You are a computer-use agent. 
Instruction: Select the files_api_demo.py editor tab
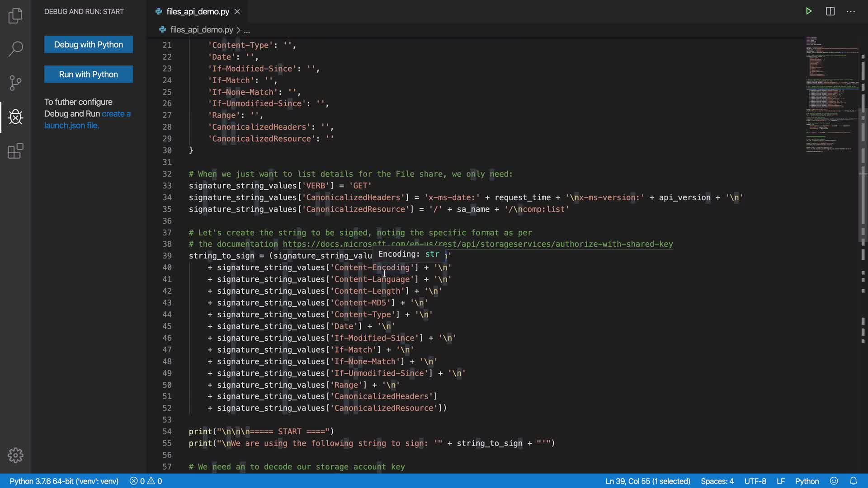(x=198, y=11)
